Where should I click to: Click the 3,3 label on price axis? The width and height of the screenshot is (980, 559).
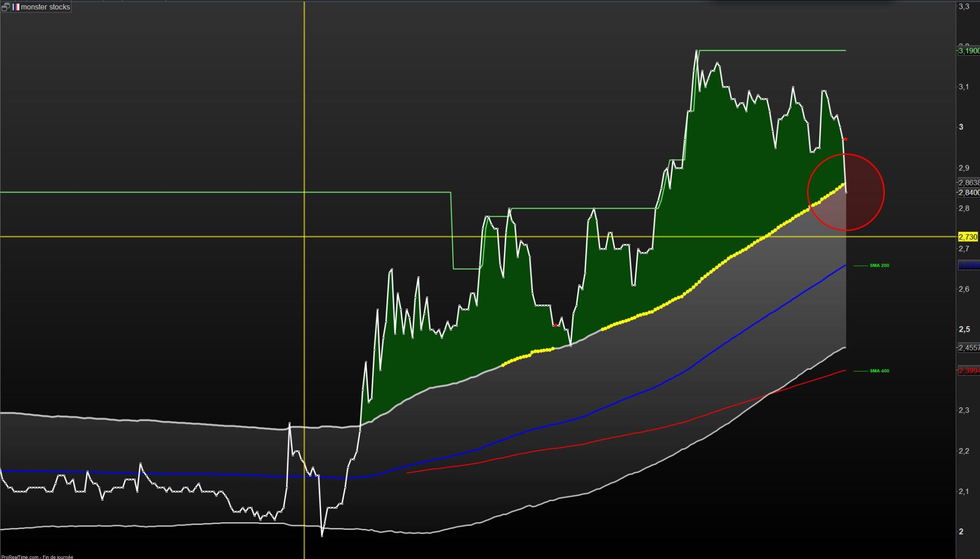coord(963,7)
